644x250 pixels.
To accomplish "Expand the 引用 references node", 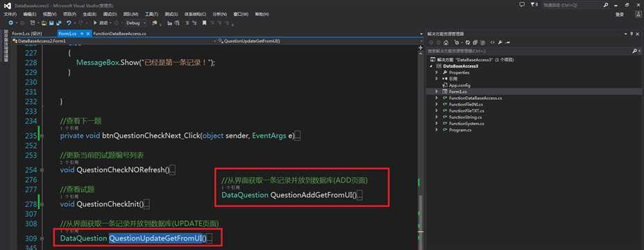I will pyautogui.click(x=437, y=79).
